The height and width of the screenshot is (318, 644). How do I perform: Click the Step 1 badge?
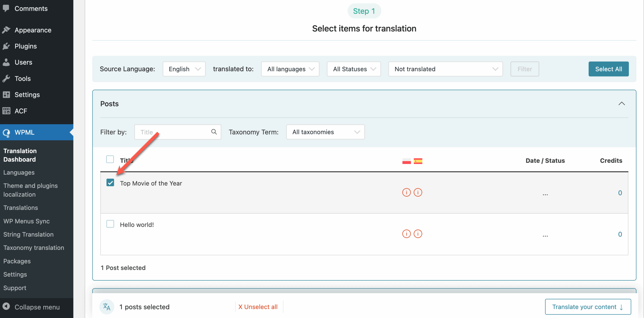(x=364, y=11)
